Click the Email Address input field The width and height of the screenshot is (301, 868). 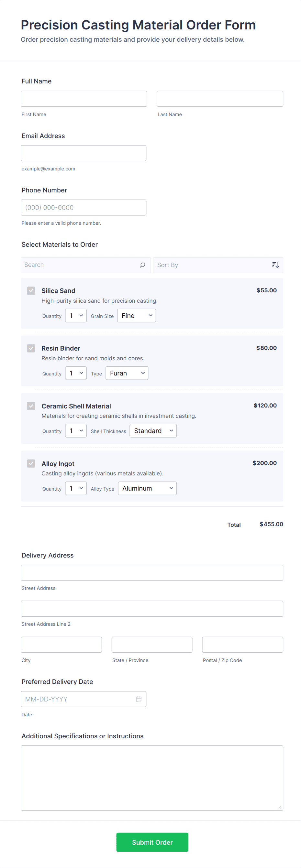click(84, 153)
